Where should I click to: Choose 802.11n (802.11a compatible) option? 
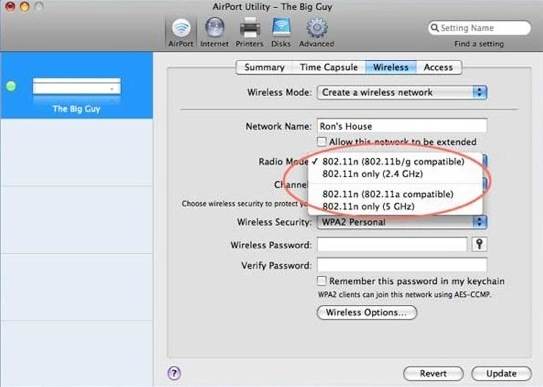(395, 194)
